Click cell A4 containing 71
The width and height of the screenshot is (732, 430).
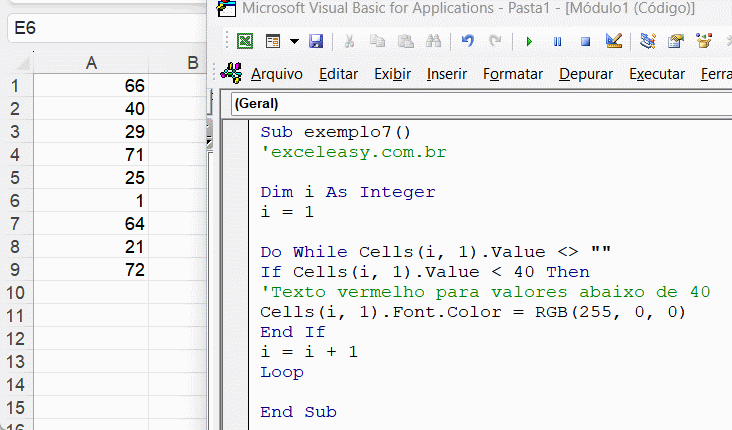(x=91, y=155)
